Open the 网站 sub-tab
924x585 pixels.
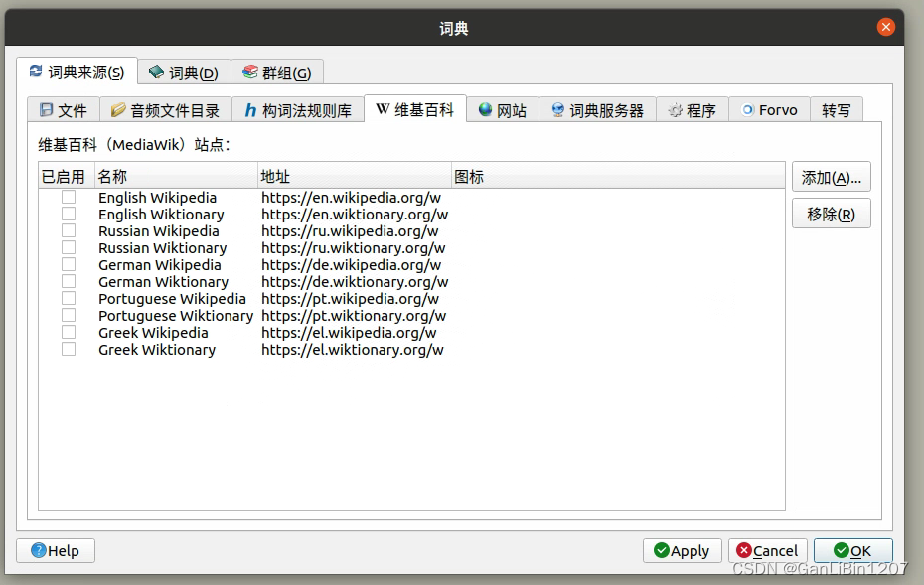point(503,110)
